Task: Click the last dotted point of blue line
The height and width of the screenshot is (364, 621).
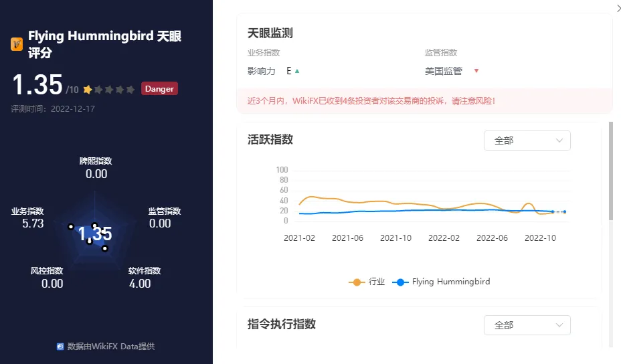Action: pyautogui.click(x=564, y=212)
